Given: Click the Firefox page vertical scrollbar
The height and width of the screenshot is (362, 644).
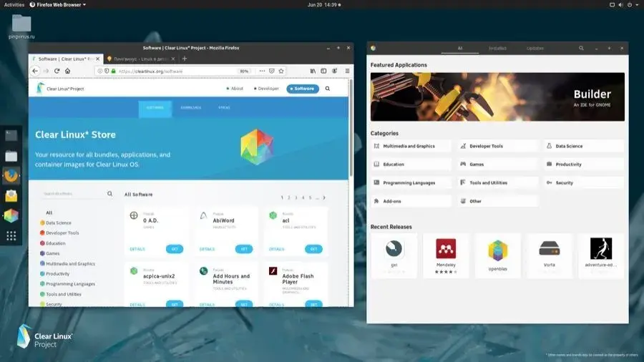Looking at the screenshot, I should 351,128.
